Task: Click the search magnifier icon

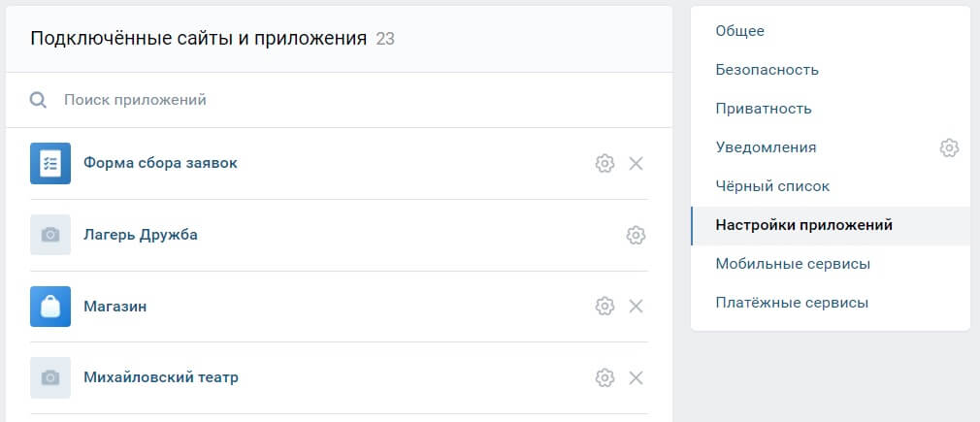Action: point(39,100)
